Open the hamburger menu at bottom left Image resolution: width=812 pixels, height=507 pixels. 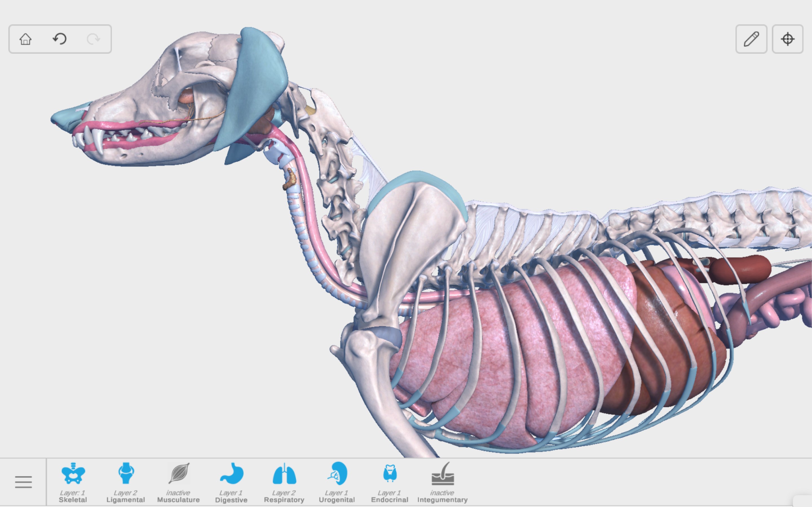[x=23, y=482]
